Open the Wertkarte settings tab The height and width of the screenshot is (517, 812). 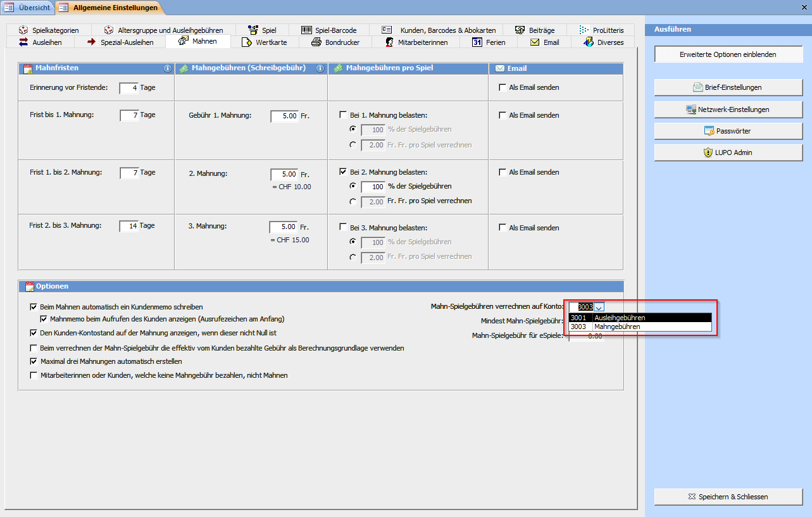click(265, 42)
